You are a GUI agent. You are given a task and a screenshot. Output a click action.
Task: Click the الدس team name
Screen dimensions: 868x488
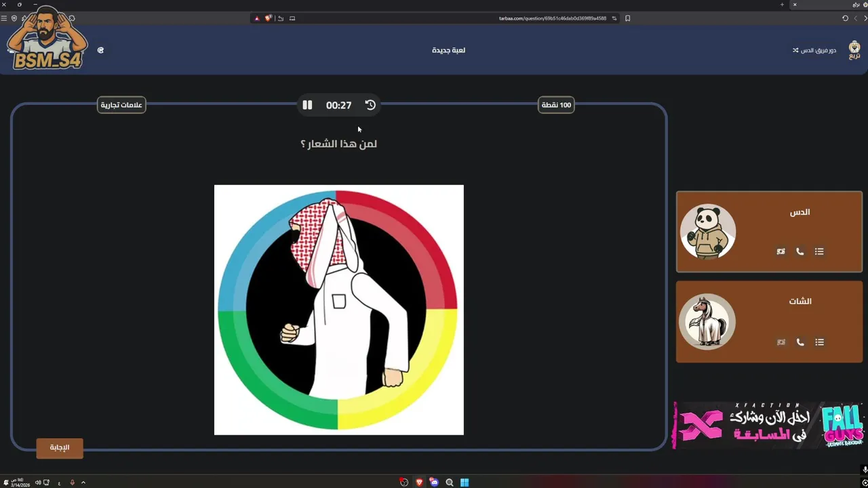(800, 212)
